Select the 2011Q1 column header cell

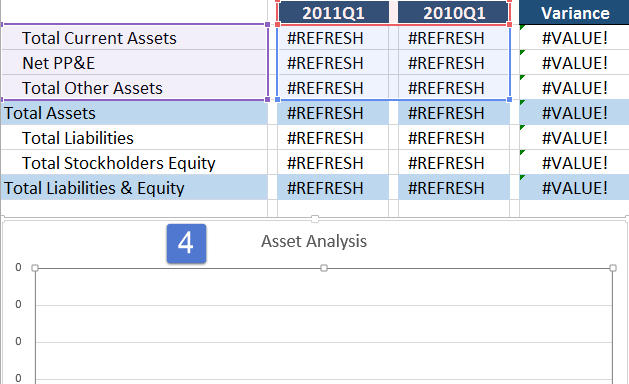(333, 13)
